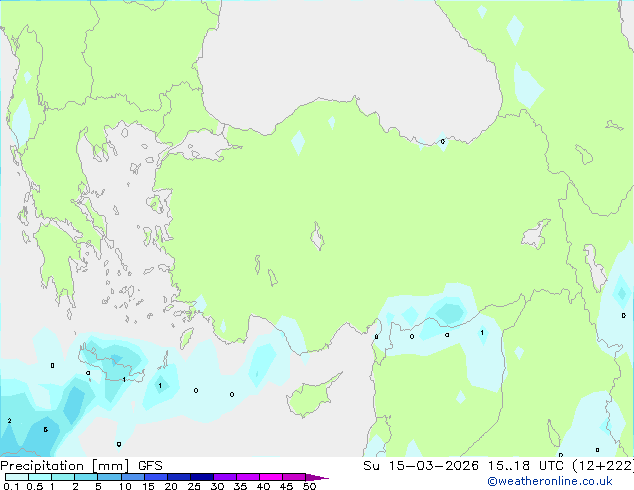Viewport: 634px width, 490px height.
Task: Click the legend label '0.1'
Action: point(11,486)
